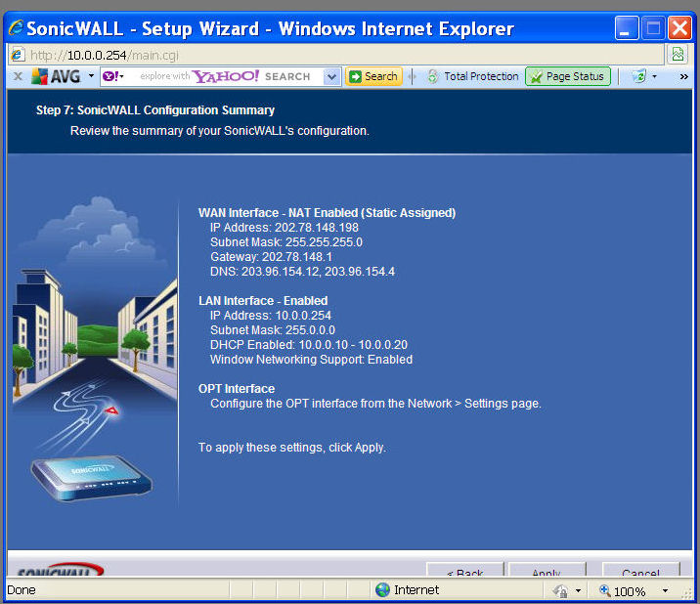Click "Gateway: 202.78.148.1" line
This screenshot has height=604, width=700.
pyautogui.click(x=271, y=257)
